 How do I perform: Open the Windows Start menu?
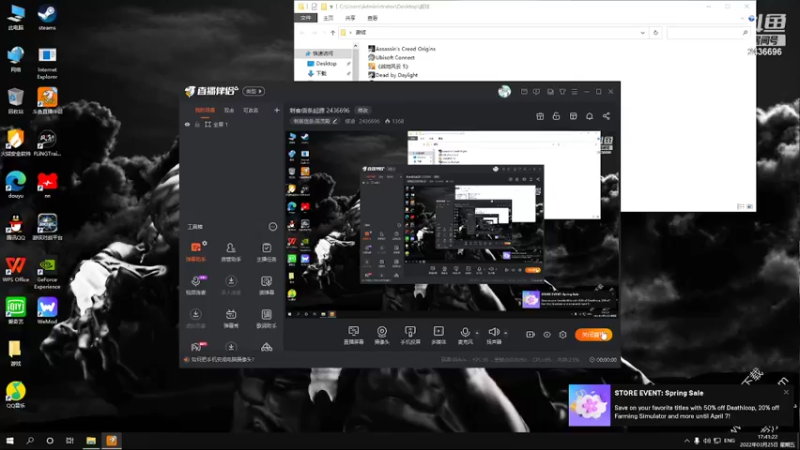coord(10,441)
